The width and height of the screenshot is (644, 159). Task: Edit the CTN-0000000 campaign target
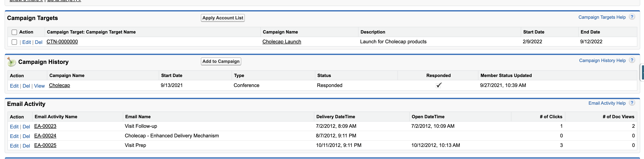click(26, 42)
